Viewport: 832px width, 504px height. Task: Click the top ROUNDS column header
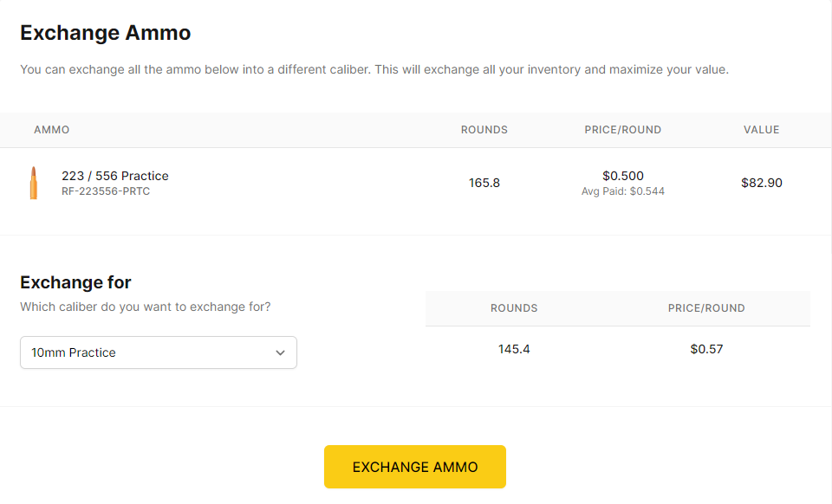click(x=484, y=130)
